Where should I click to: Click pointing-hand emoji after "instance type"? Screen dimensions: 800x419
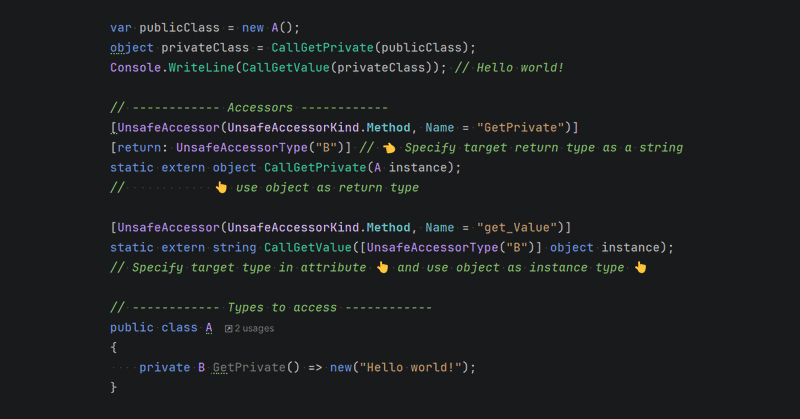(640, 267)
